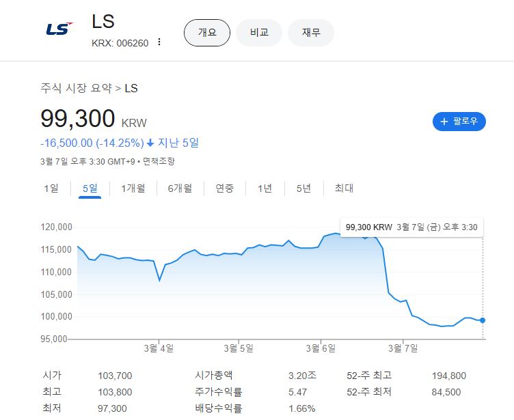
Task: Open the 재무 financials tab
Action: 311,32
